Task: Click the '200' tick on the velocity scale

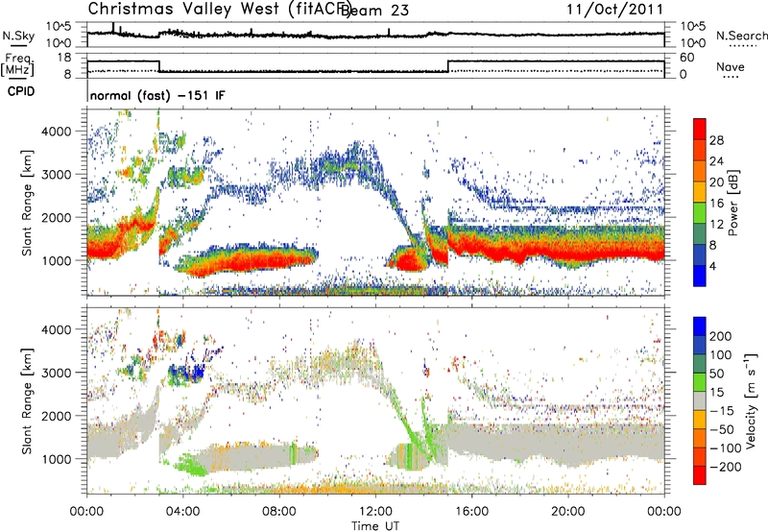Action: (721, 336)
